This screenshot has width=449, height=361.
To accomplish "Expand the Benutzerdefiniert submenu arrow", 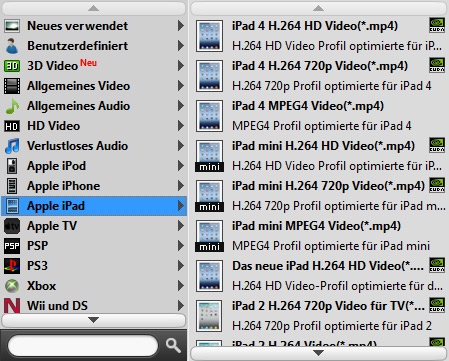I will coord(181,46).
